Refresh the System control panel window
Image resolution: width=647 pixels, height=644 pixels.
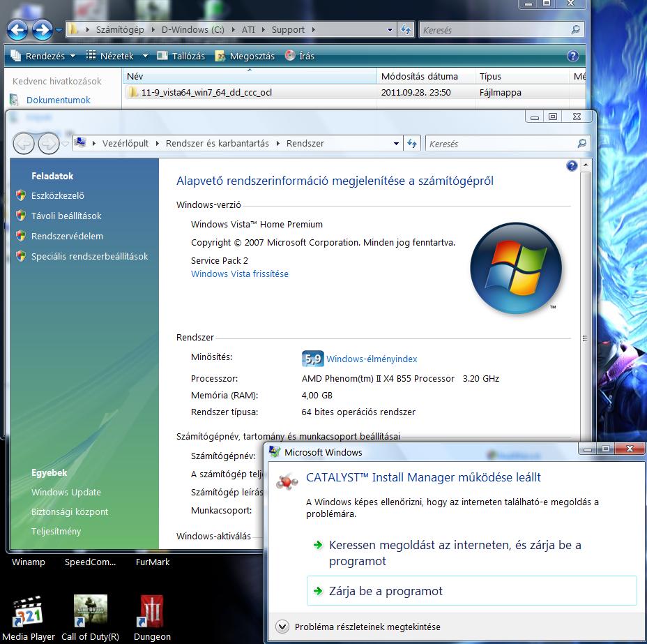pos(412,144)
